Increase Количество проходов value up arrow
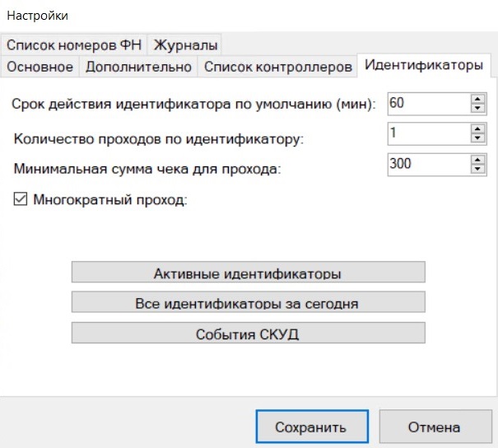This screenshot has height=448, width=498. point(477,129)
